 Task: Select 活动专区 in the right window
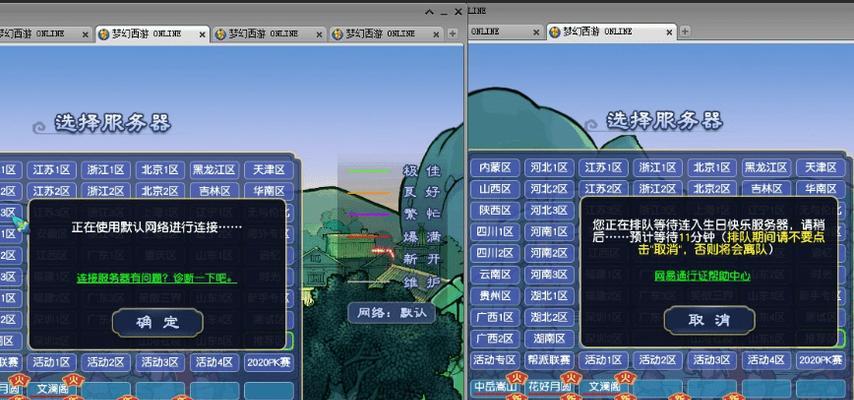(x=495, y=360)
